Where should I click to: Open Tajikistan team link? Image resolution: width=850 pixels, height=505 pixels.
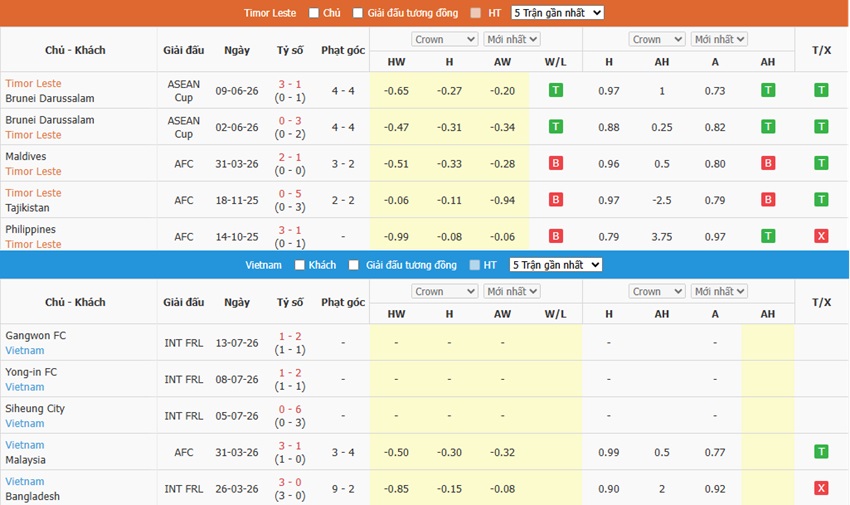pyautogui.click(x=27, y=208)
